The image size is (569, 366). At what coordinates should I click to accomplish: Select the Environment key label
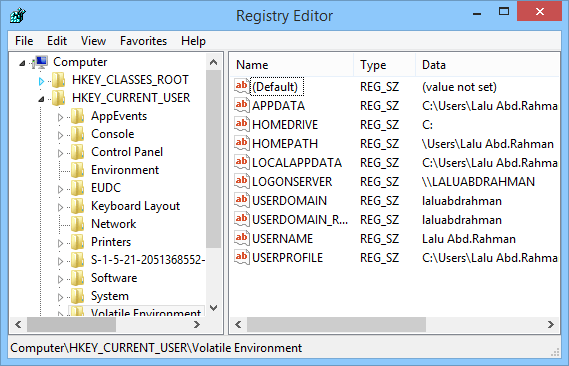125,170
